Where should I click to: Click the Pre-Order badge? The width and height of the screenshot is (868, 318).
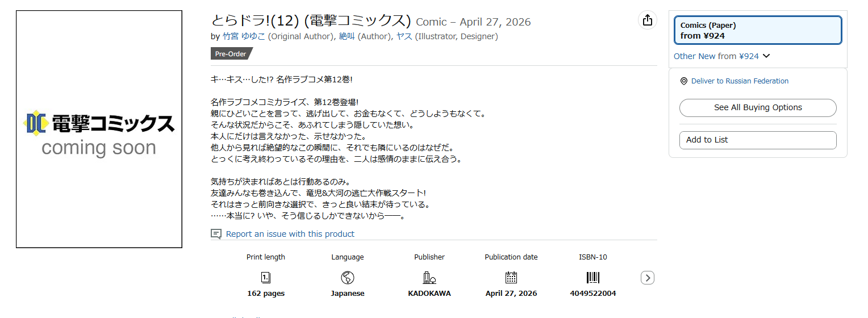[x=231, y=54]
